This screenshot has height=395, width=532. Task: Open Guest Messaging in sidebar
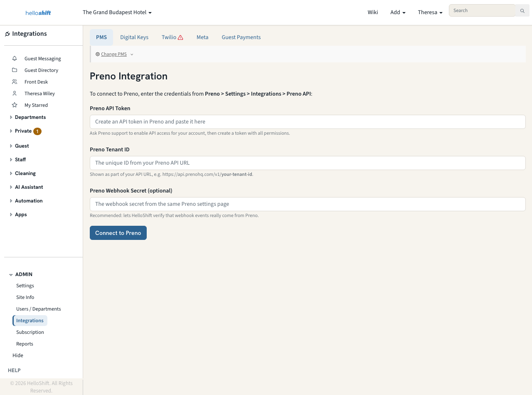click(x=43, y=59)
